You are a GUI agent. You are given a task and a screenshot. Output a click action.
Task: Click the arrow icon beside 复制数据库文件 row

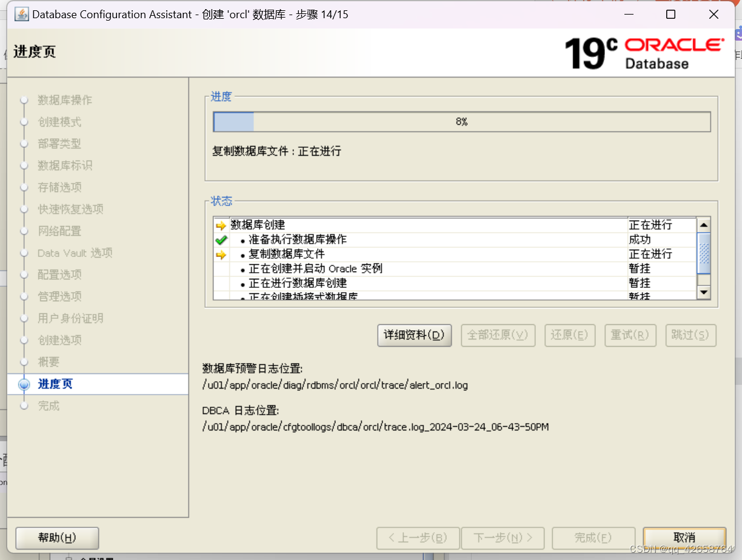click(221, 255)
